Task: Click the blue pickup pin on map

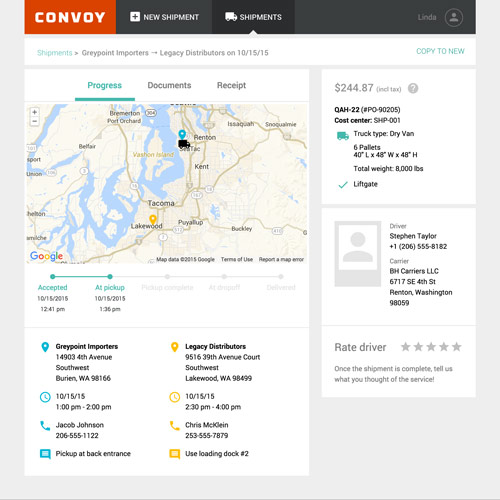Action: click(x=182, y=134)
